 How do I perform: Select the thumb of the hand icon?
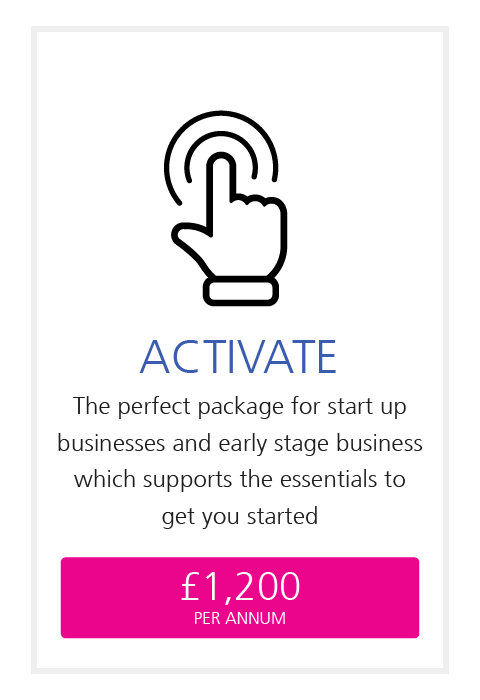coord(188,237)
